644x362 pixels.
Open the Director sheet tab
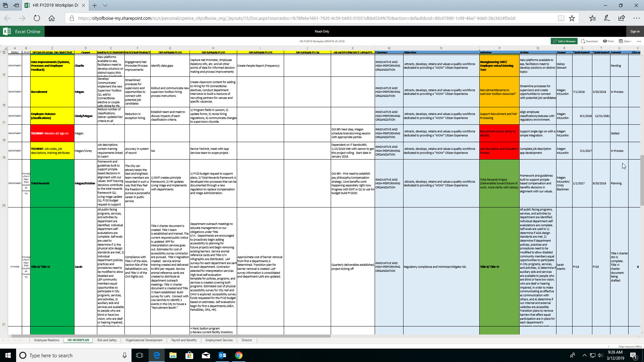[x=247, y=340]
